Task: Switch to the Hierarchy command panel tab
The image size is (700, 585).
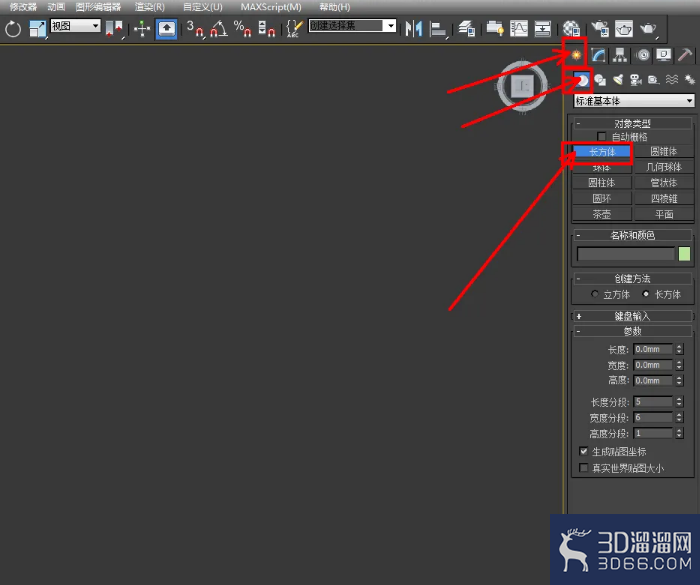Action: coord(620,55)
